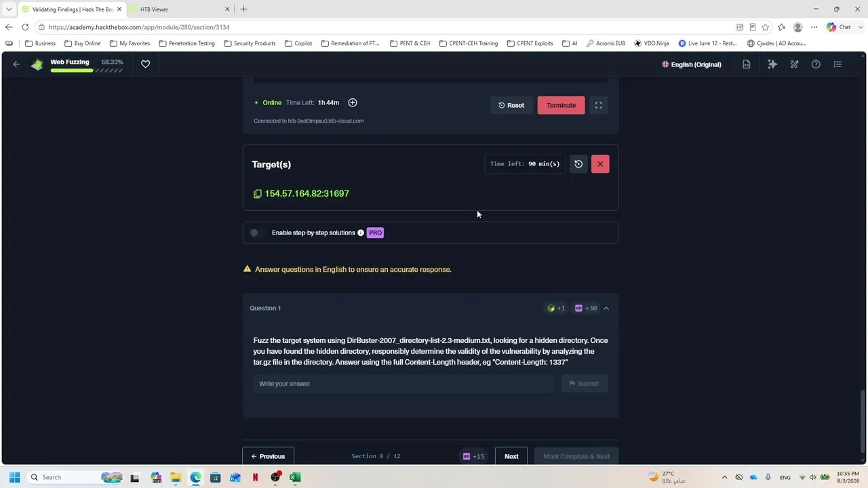This screenshot has width=868, height=488.
Task: Open the English (Original) language selector
Action: pos(691,64)
